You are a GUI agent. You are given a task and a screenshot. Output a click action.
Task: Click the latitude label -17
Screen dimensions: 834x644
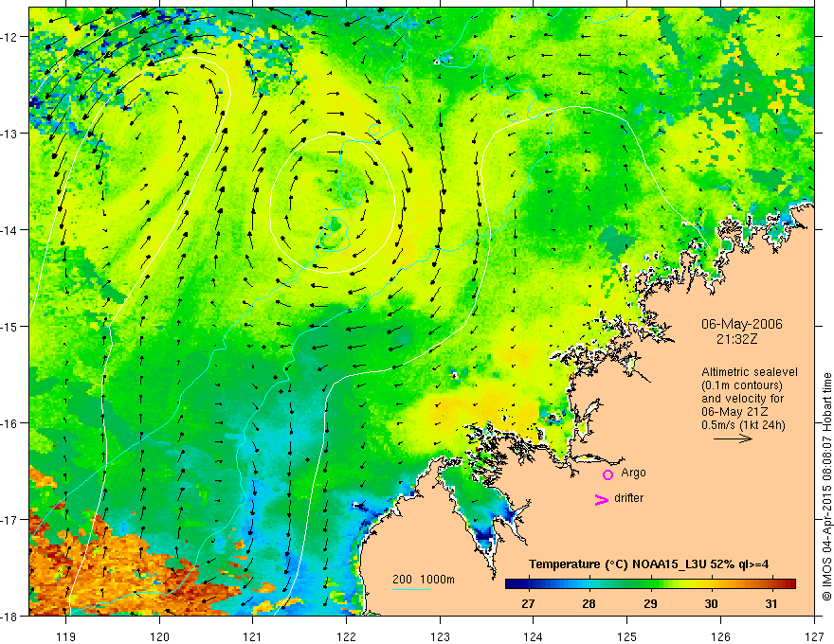pos(9,520)
